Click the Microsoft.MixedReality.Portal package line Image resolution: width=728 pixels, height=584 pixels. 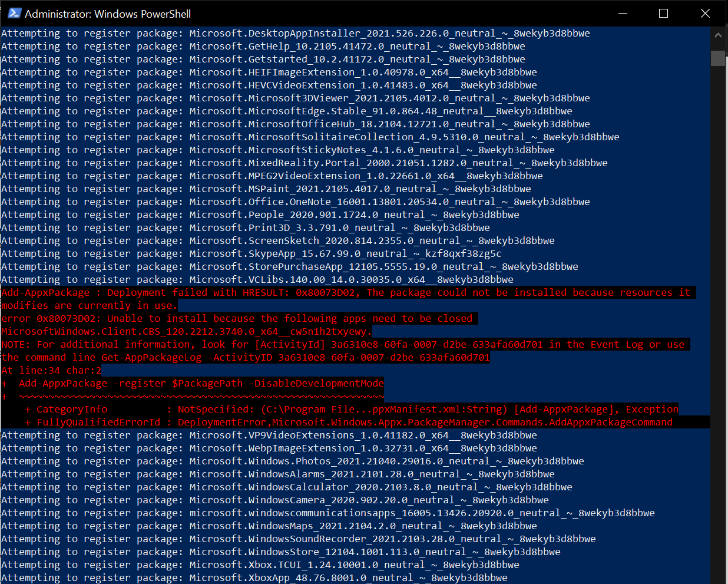pyautogui.click(x=305, y=163)
